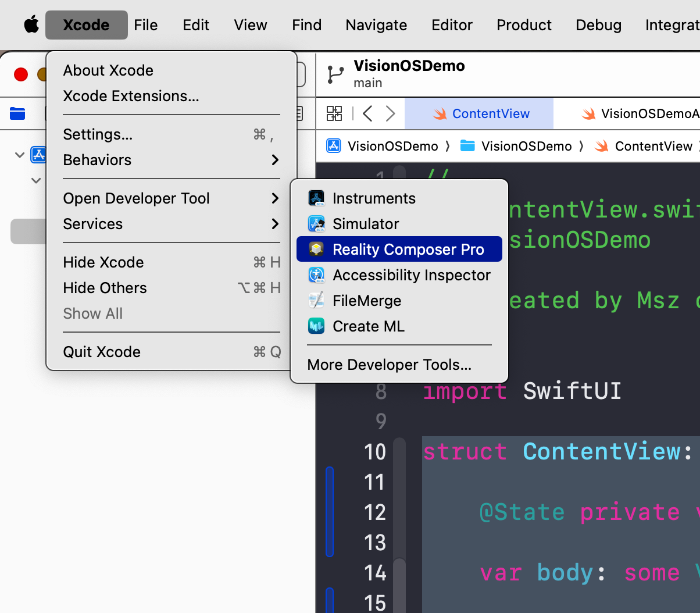Open the Xcode menu in menu bar
700x613 pixels.
coord(86,25)
